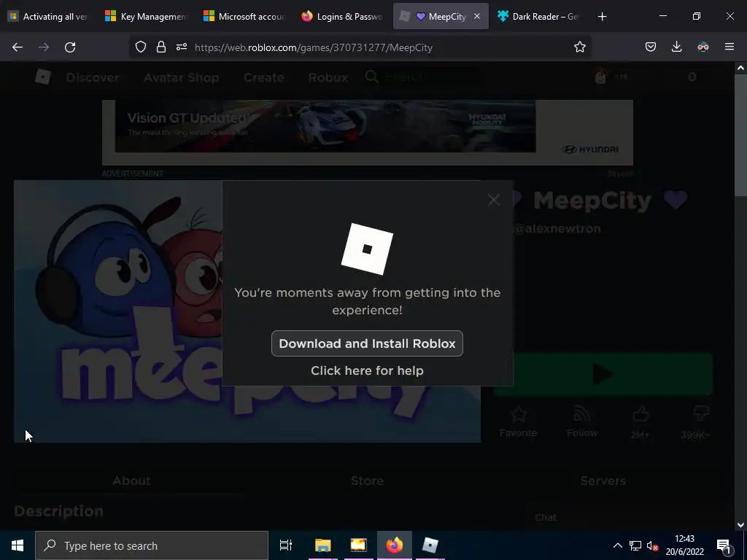Screen dimensions: 747x560
Task: Click Firefox icon on taskbar
Action: (395, 545)
